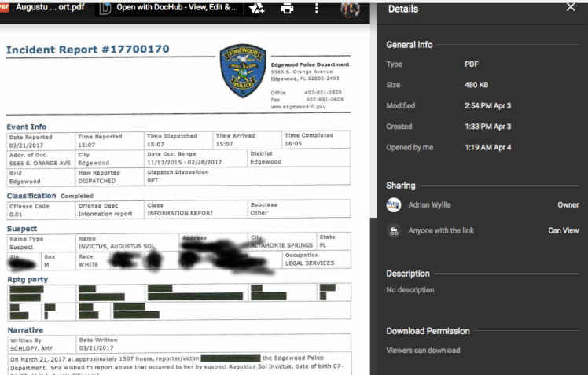The height and width of the screenshot is (375, 588).
Task: Click the DocHub app icon
Action: pyautogui.click(x=107, y=9)
